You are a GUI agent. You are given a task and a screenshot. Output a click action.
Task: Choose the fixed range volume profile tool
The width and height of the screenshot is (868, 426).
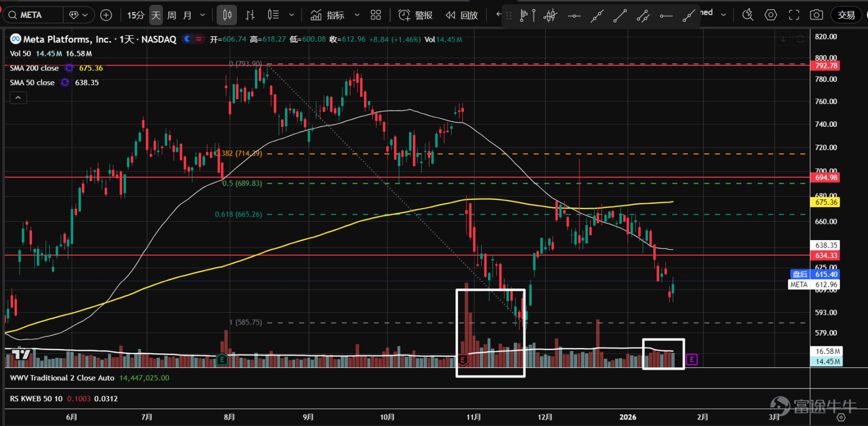point(527,16)
